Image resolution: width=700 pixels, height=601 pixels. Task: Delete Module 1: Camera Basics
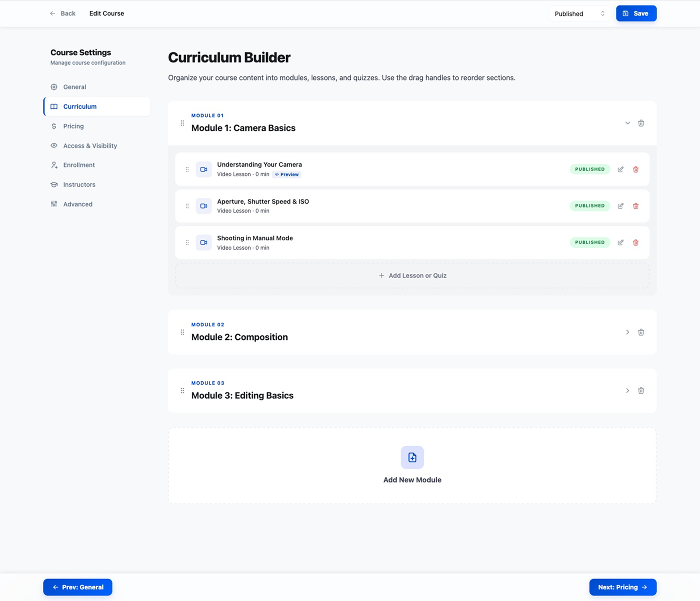pos(641,123)
